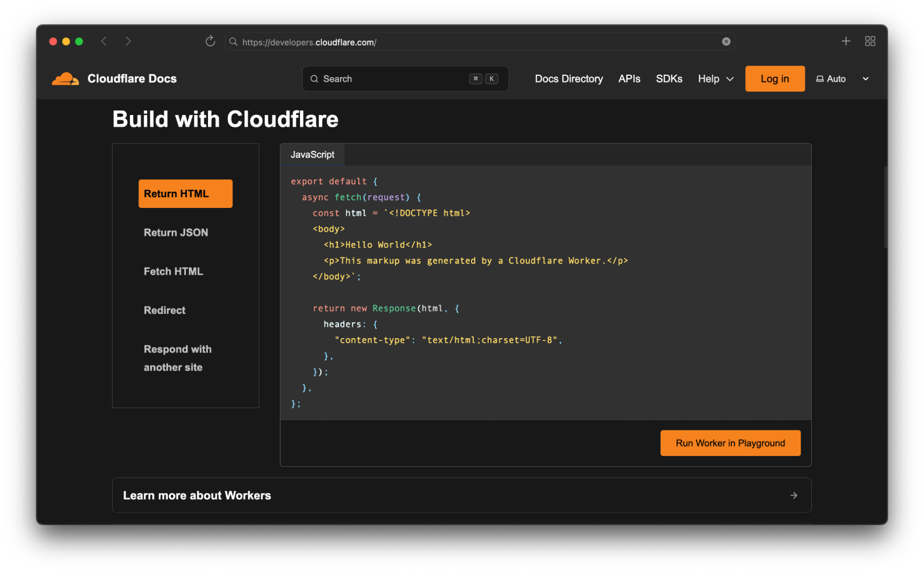Image resolution: width=924 pixels, height=573 pixels.
Task: Clear the address bar with X icon
Action: [726, 42]
